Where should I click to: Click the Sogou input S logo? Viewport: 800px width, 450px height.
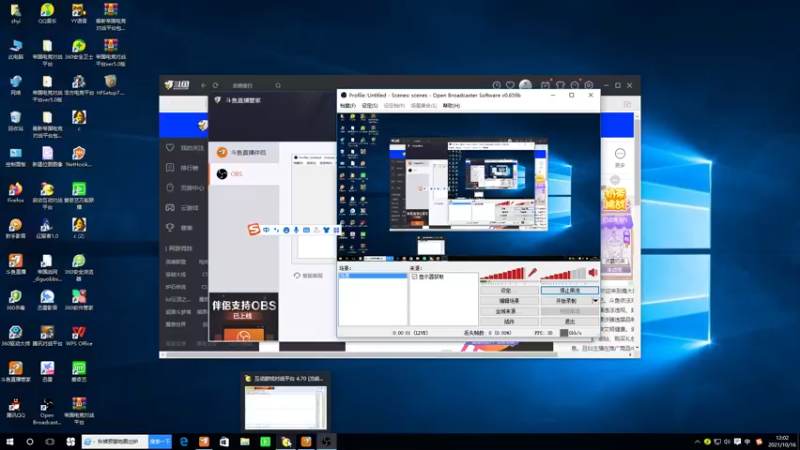point(254,230)
